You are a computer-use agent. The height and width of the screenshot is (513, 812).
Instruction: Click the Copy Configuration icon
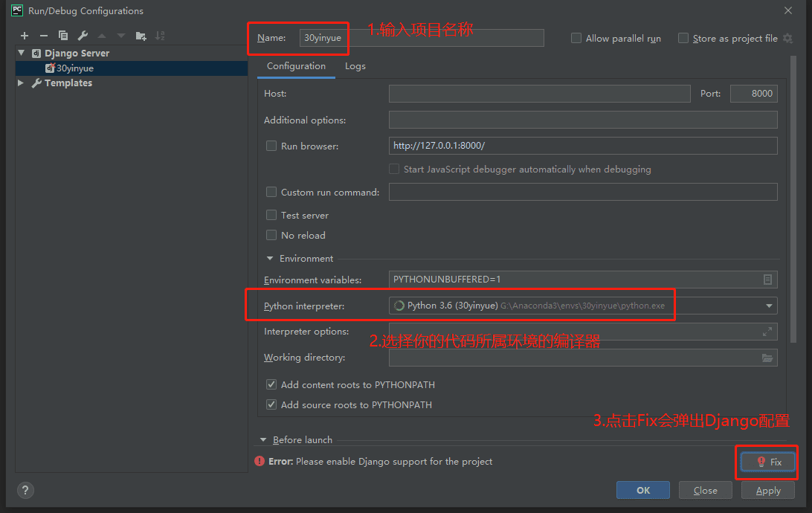pyautogui.click(x=63, y=36)
